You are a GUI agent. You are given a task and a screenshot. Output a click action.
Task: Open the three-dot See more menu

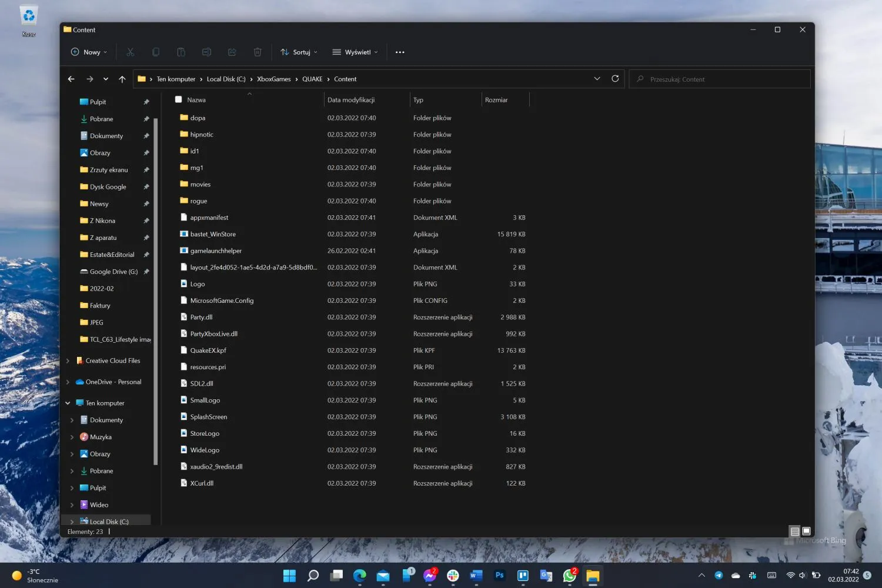(400, 52)
